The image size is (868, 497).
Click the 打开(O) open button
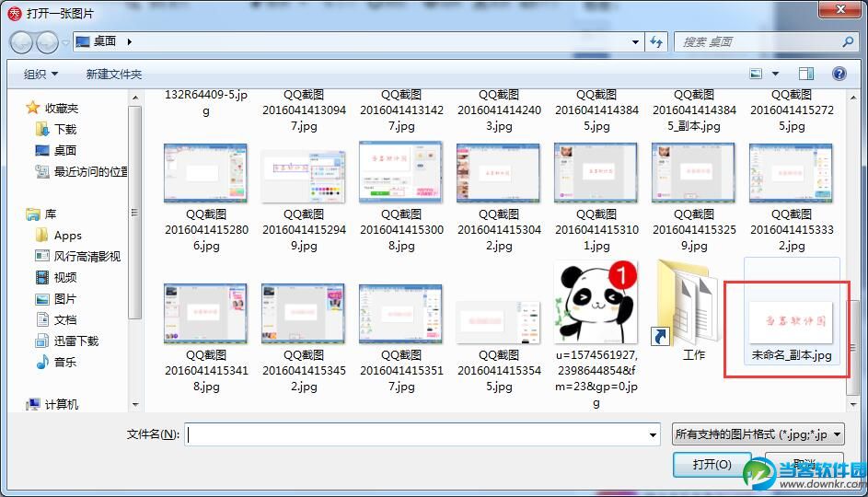click(712, 465)
